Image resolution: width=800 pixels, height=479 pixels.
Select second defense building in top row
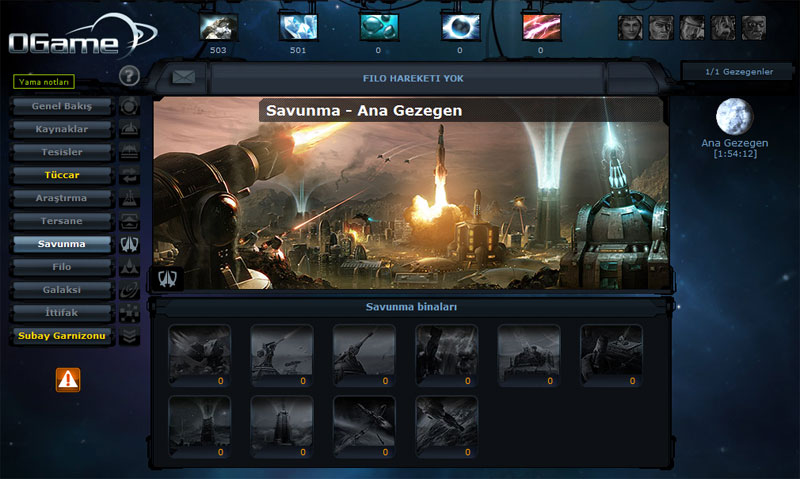click(282, 356)
